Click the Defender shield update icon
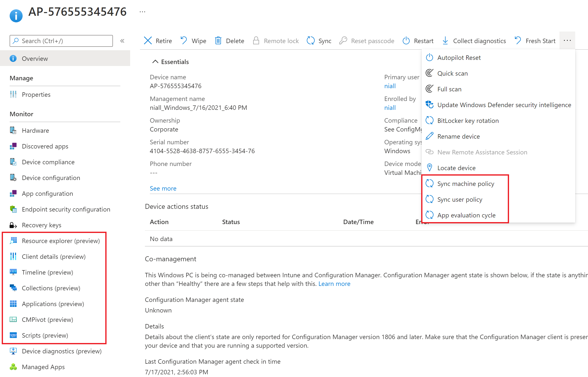This screenshot has height=377, width=588. tap(430, 105)
